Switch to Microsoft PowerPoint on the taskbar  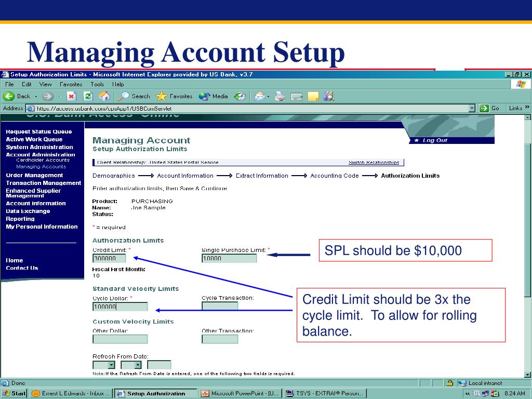241,394
